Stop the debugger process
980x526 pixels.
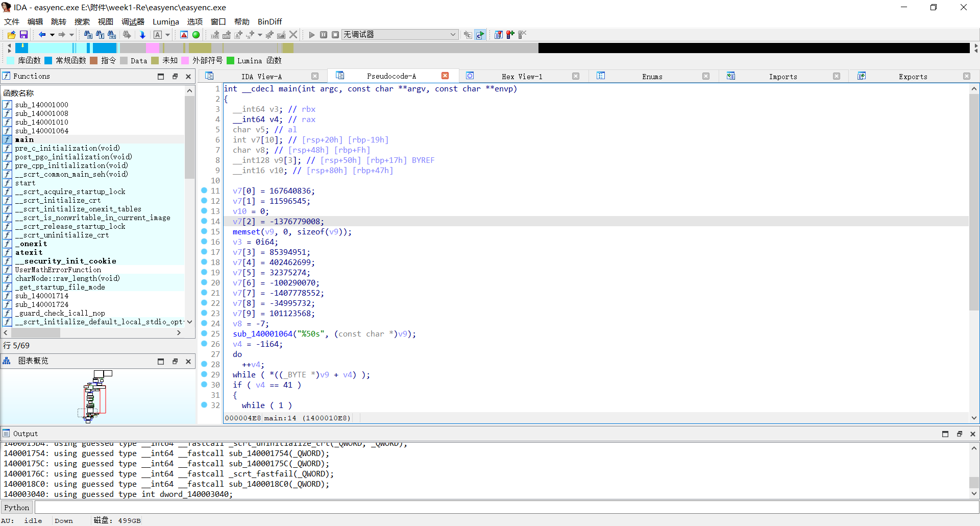point(335,35)
